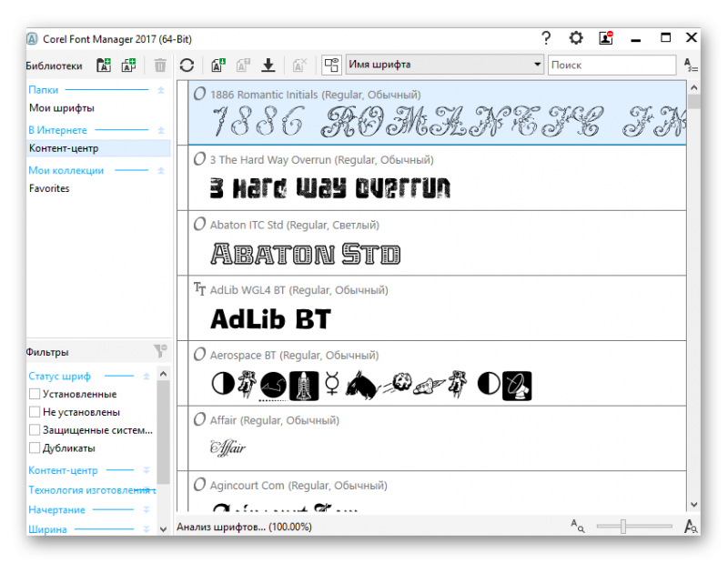The height and width of the screenshot is (563, 728).
Task: Toggle the preview layout view icon
Action: [331, 65]
